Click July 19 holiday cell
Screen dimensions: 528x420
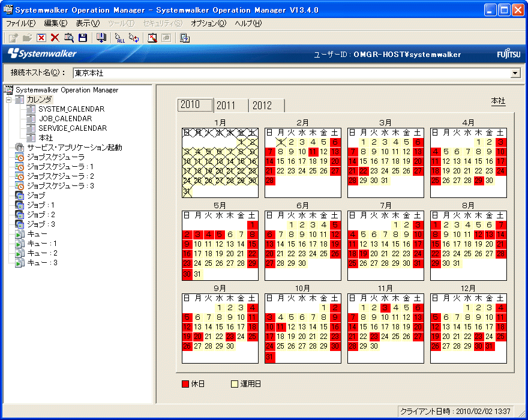point(364,254)
